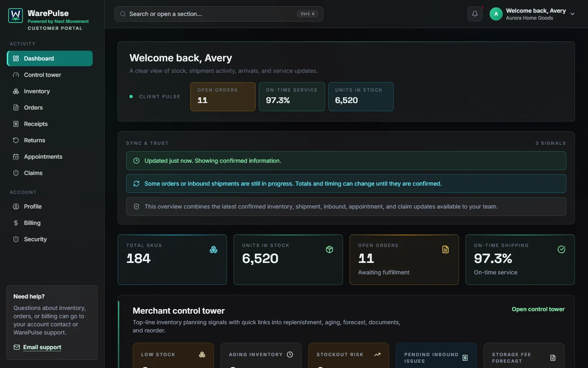
Task: Click the Receipts icon in sidebar
Action: (16, 124)
